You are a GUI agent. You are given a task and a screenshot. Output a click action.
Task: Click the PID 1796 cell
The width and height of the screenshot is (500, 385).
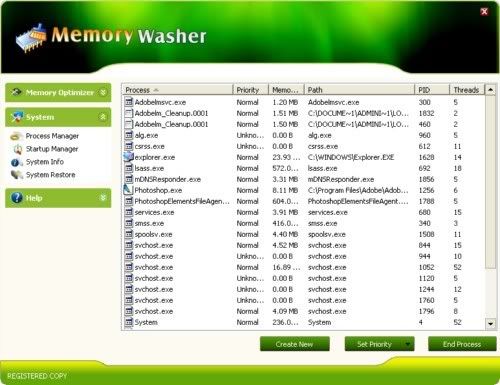pos(426,311)
